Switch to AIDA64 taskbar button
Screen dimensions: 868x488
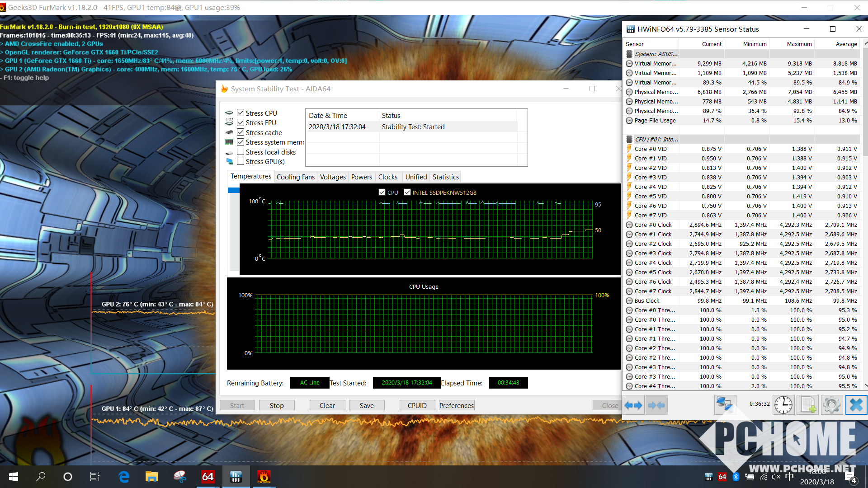click(x=208, y=477)
